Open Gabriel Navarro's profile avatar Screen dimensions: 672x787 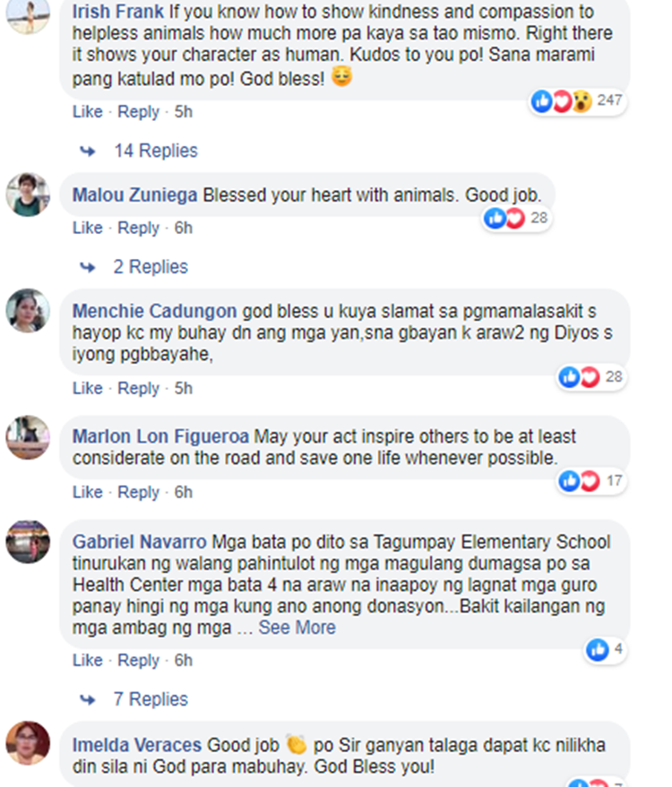(28, 541)
